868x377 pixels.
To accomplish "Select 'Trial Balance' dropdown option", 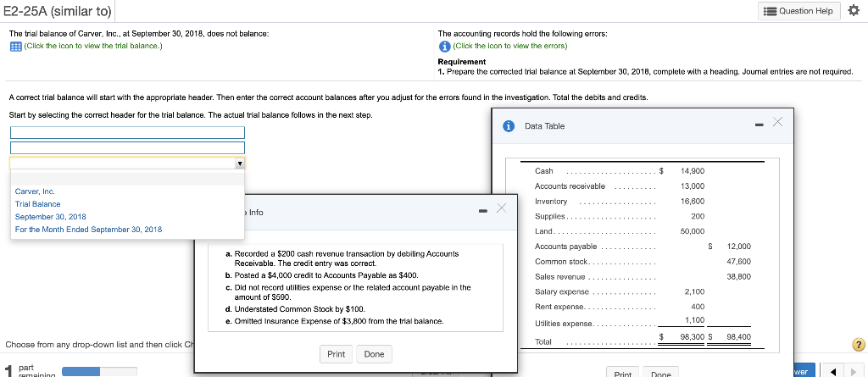I will [37, 204].
